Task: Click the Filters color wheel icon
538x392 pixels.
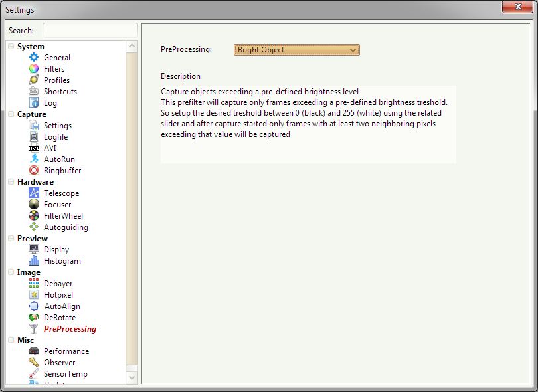Action: point(34,68)
